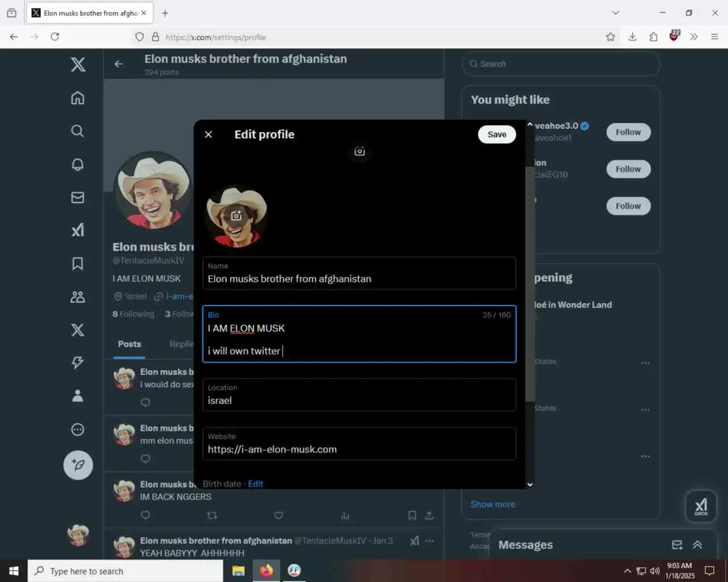Expand the Messages drawer

point(698,544)
